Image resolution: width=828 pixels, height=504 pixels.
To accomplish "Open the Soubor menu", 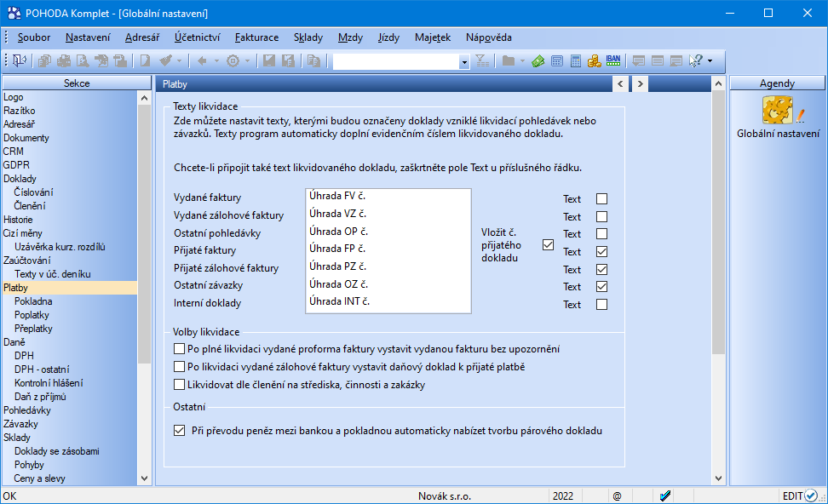I will pyautogui.click(x=34, y=37).
